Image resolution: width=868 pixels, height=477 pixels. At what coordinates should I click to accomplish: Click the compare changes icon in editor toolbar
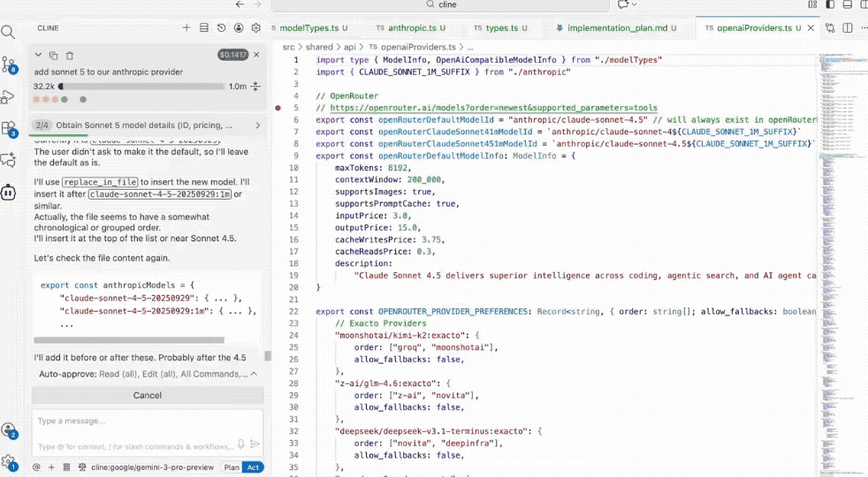[x=830, y=27]
